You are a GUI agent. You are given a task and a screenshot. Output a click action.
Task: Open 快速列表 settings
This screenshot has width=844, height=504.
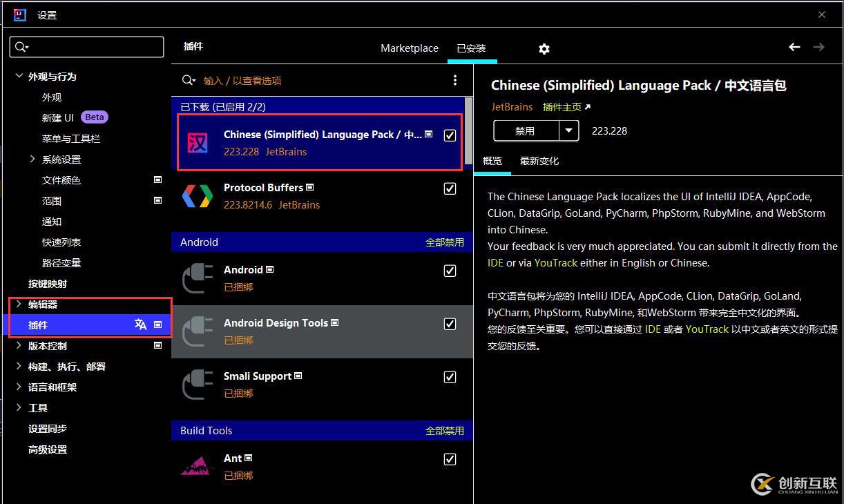coord(61,242)
